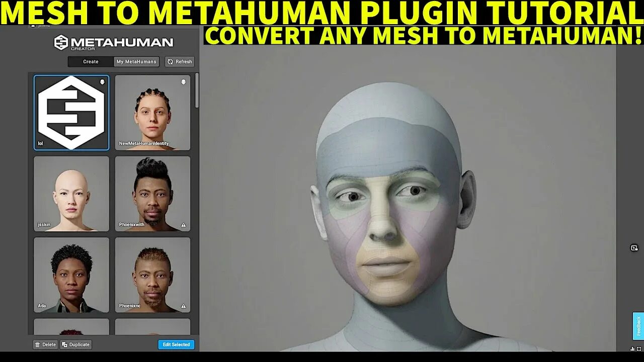This screenshot has width=644, height=362.
Task: Open the viewport video preview icon
Action: [634, 248]
